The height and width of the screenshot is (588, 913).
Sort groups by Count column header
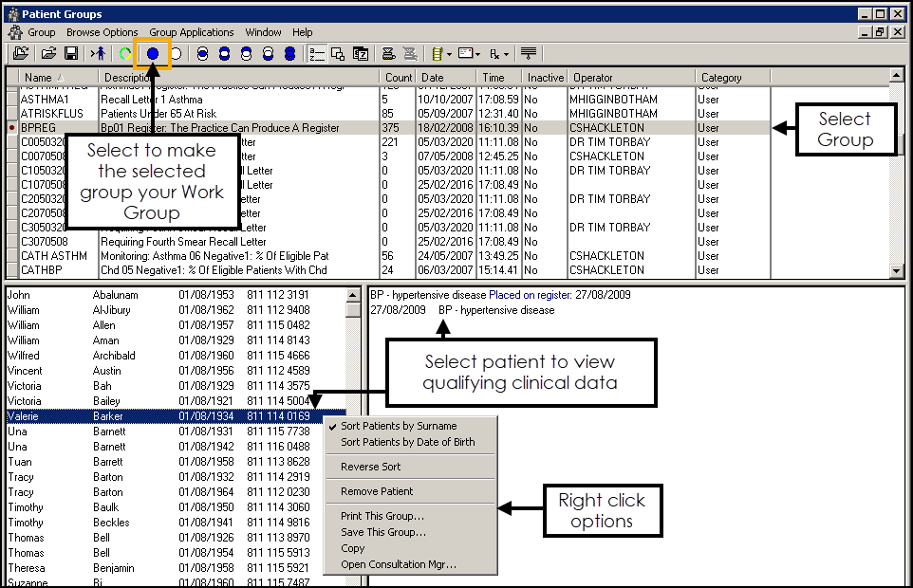coord(399,78)
